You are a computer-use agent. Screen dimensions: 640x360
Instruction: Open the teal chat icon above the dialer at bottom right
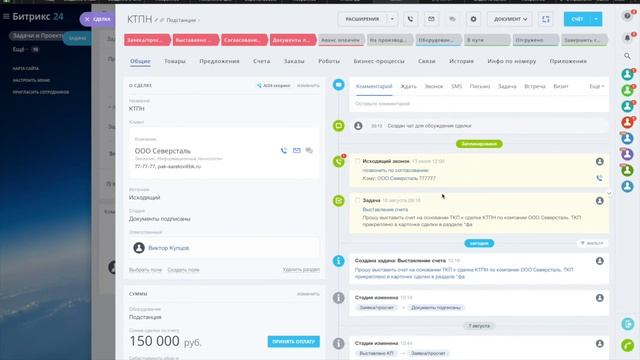pos(628,324)
